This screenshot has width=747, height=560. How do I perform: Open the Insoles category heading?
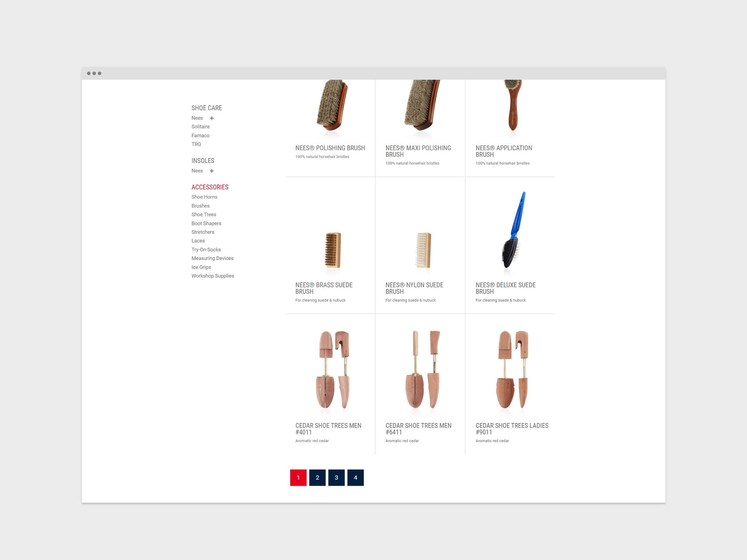[203, 161]
